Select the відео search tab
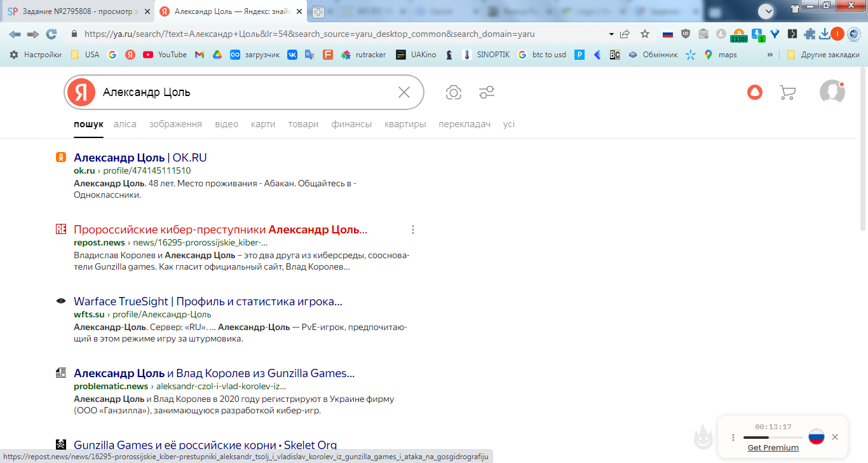The width and height of the screenshot is (868, 463). 227,124
